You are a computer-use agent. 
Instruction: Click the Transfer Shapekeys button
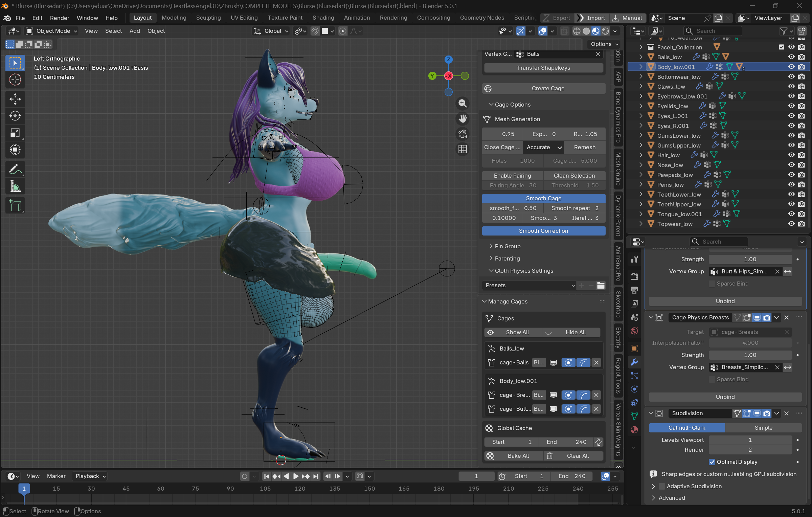click(543, 68)
